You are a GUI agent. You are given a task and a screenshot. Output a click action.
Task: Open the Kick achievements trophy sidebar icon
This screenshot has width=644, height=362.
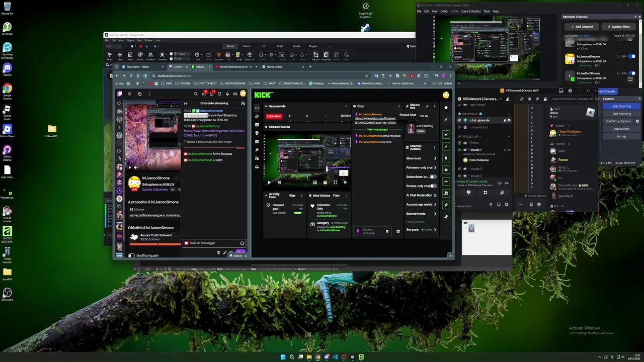257,133
